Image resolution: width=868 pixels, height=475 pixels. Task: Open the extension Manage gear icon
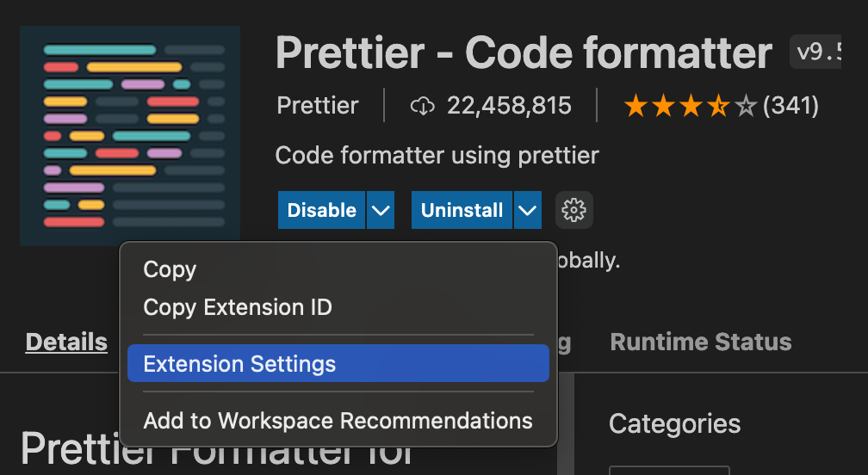pyautogui.click(x=574, y=210)
